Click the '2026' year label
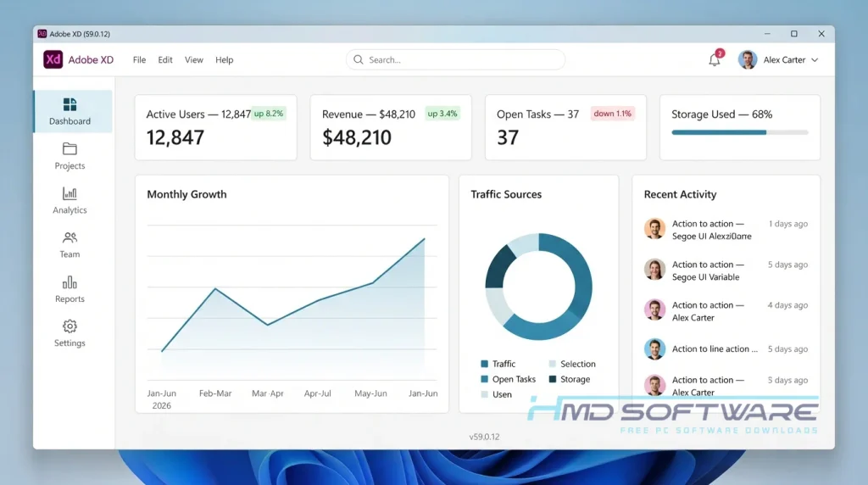 click(x=162, y=406)
